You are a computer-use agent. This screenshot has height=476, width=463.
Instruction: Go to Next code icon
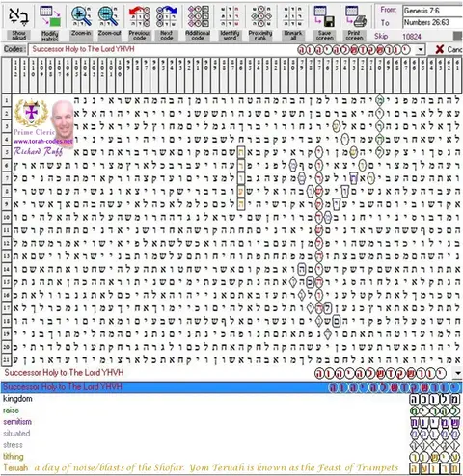[167, 16]
